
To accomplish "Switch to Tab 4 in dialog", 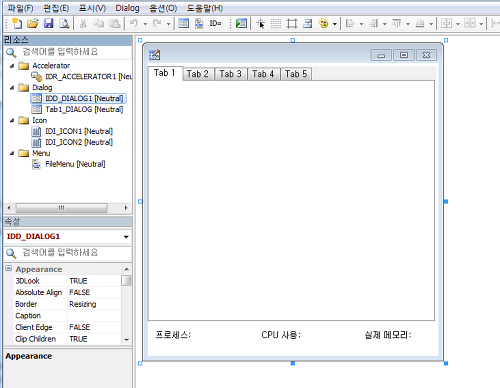I will 263,74.
